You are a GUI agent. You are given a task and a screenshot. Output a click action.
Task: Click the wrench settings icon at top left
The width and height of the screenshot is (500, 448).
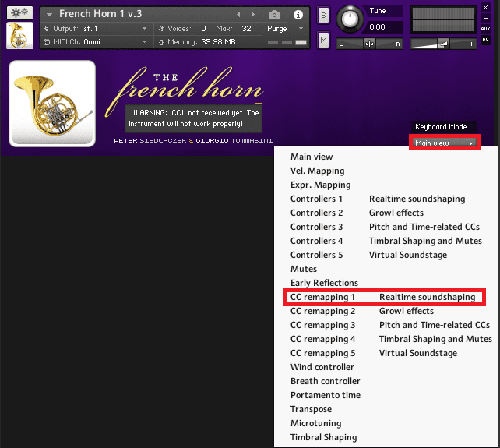pos(19,13)
